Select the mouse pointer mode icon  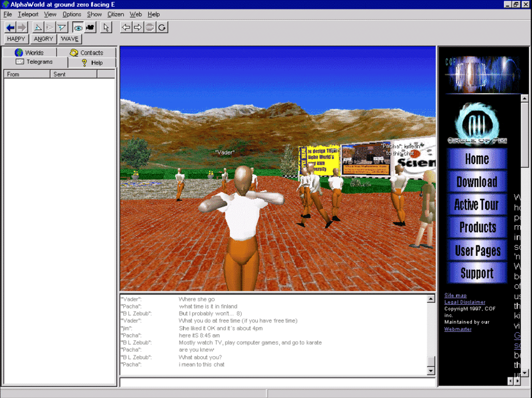(x=106, y=28)
